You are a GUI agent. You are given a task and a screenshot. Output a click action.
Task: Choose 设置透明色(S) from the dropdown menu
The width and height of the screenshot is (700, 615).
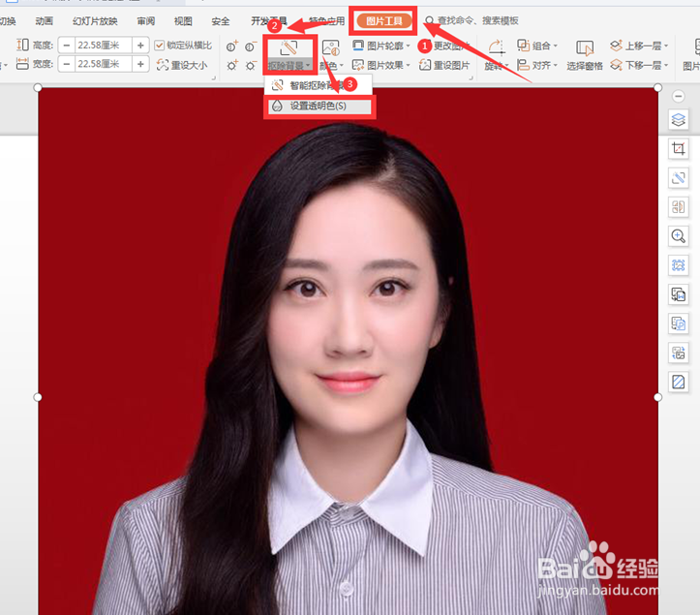[320, 107]
